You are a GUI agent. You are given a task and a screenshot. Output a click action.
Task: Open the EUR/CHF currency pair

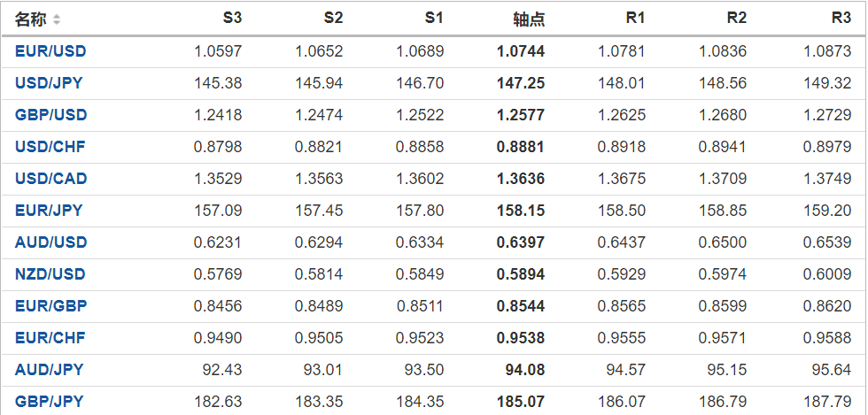50,338
